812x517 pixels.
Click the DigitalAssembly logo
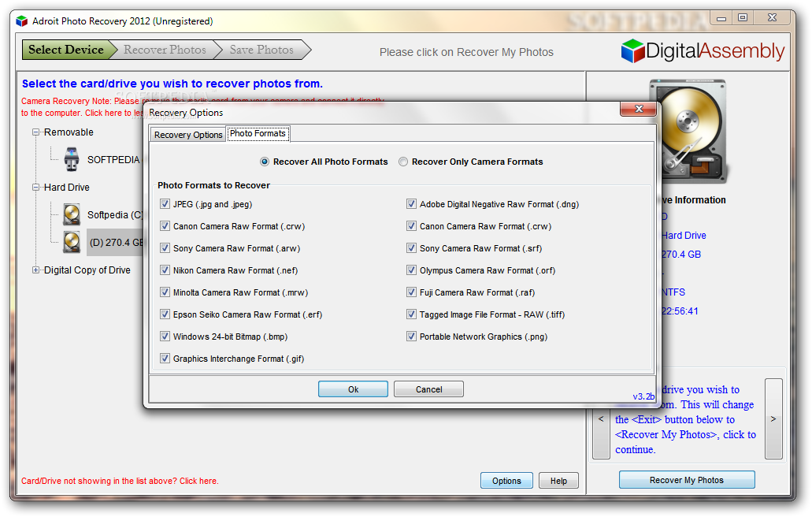pos(703,50)
